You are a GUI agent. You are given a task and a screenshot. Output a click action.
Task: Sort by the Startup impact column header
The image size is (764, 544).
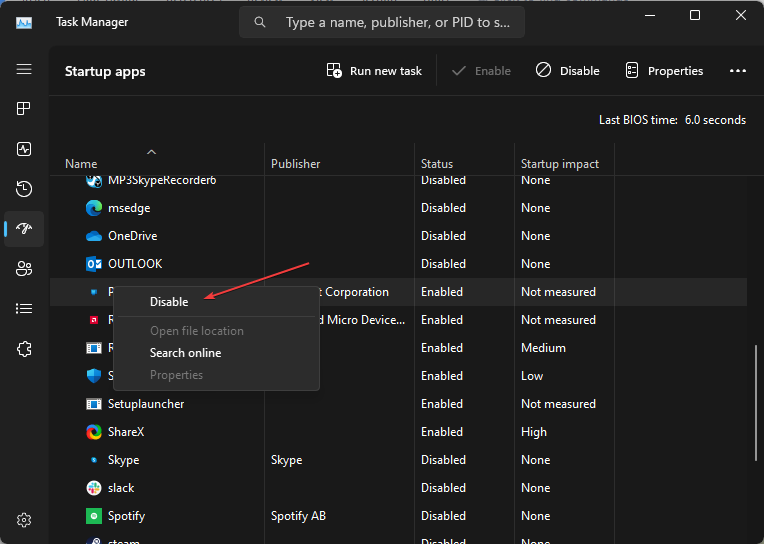[560, 164]
